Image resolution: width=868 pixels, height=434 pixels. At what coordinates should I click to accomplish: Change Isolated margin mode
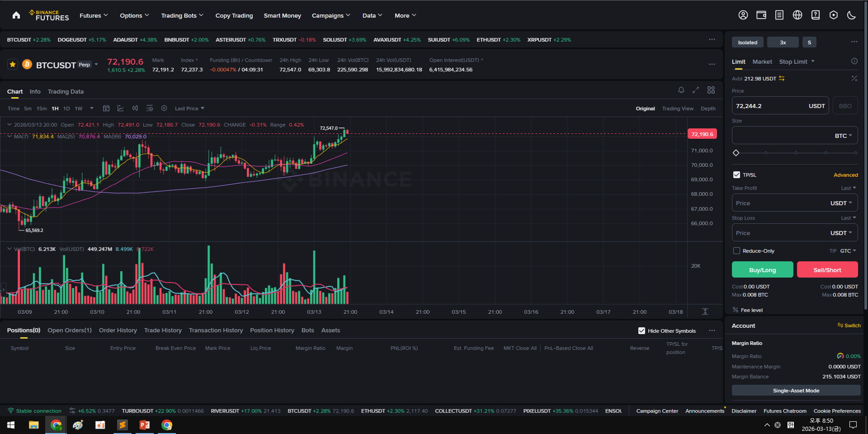(x=747, y=42)
